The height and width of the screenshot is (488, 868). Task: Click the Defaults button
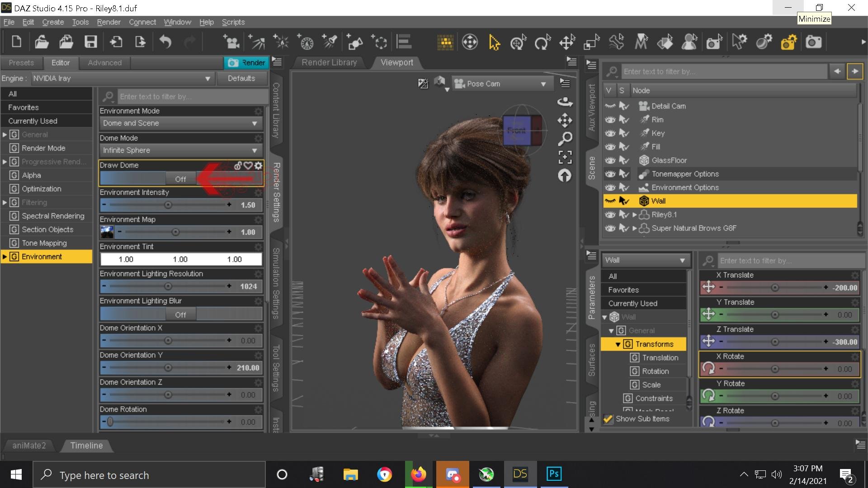(x=241, y=78)
